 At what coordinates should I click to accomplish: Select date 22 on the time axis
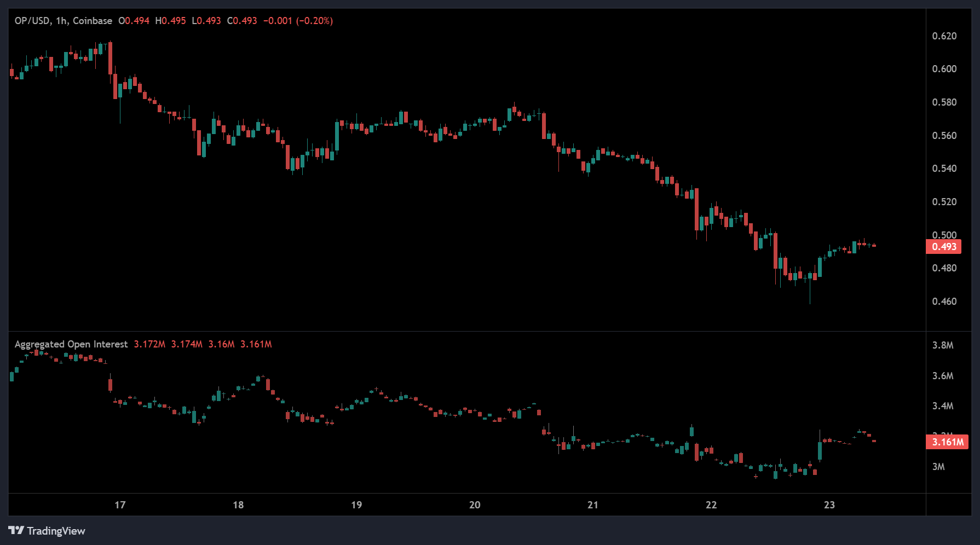point(711,505)
